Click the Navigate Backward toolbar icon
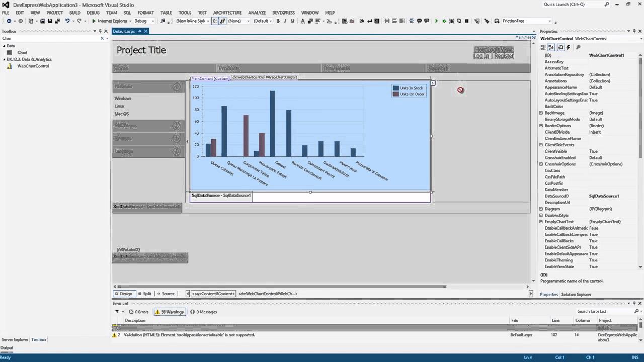This screenshot has width=644, height=362. [9, 21]
